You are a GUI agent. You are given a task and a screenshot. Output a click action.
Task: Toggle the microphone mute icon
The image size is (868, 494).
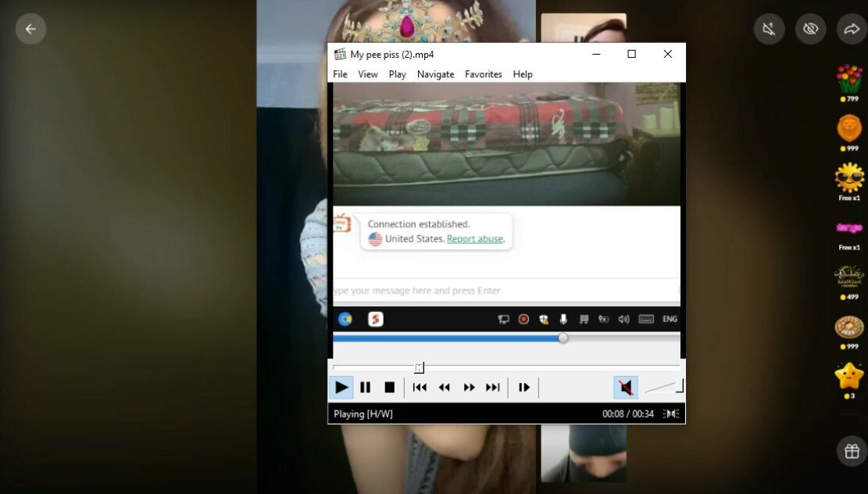769,29
